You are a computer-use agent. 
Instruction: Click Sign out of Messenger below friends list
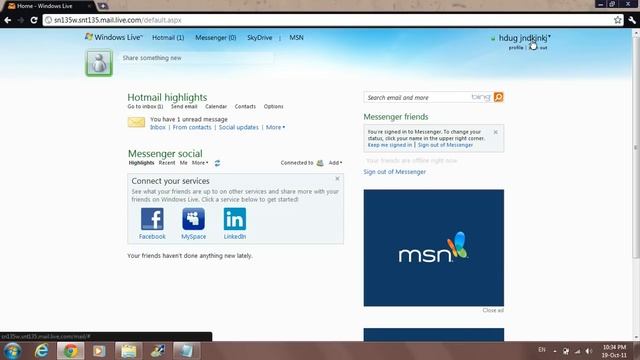pos(394,172)
